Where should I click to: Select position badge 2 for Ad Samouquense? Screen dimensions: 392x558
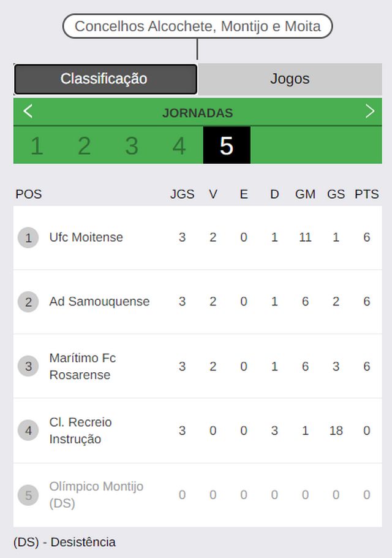click(x=28, y=302)
